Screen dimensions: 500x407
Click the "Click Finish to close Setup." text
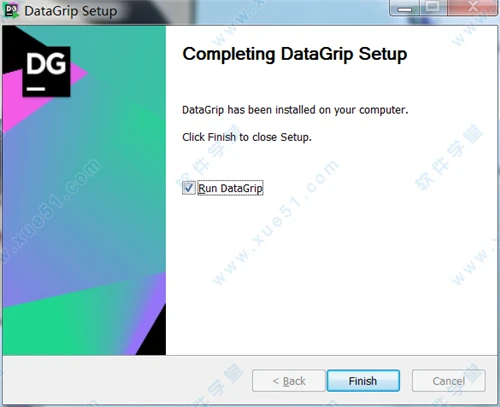click(x=247, y=137)
